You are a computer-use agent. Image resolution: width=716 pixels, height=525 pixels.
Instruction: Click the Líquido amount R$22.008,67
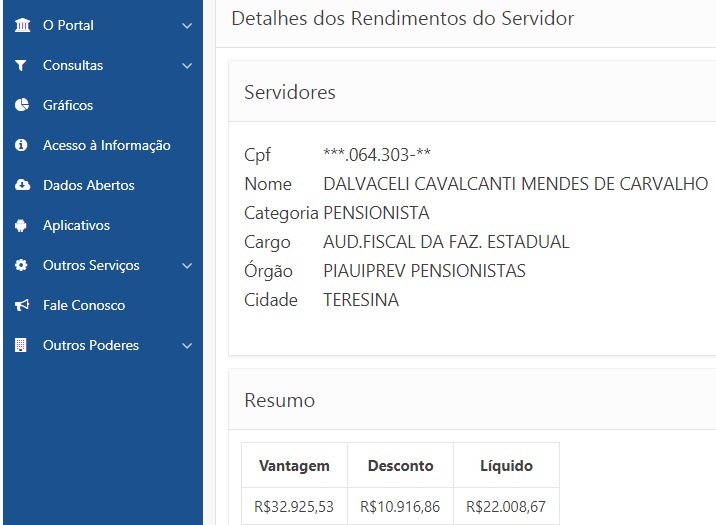[x=506, y=507]
